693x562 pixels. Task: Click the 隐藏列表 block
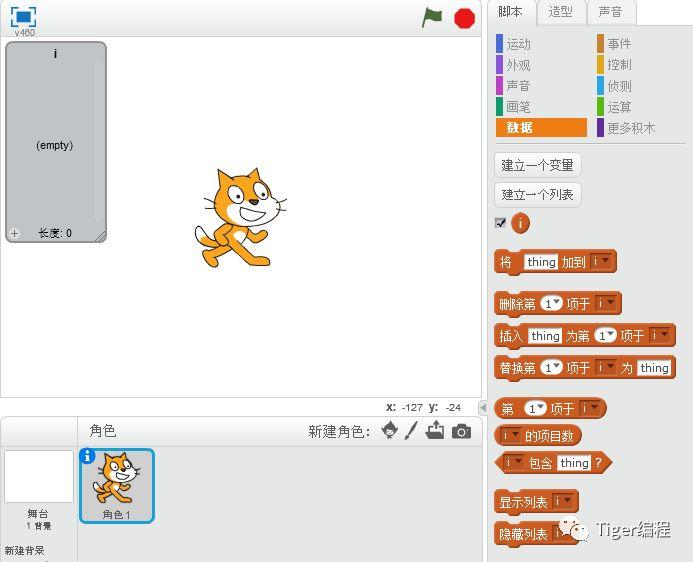pos(524,534)
